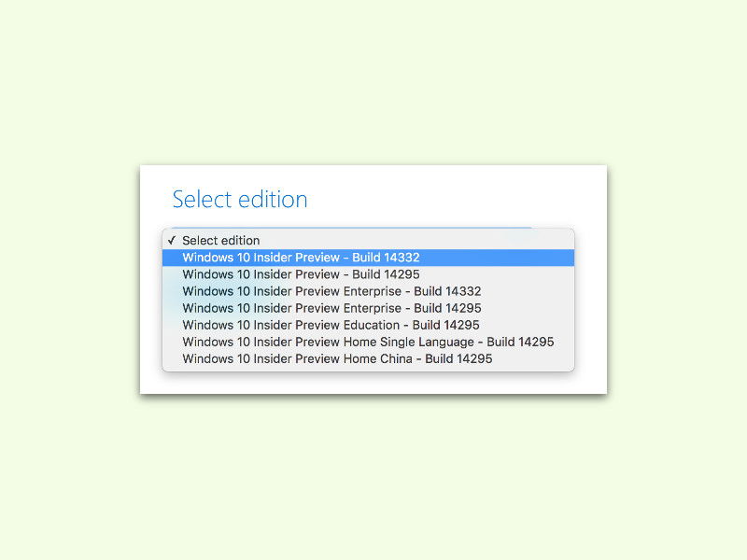Choose the longest entry, Home Single Language
747x560 pixels.
pos(368,342)
